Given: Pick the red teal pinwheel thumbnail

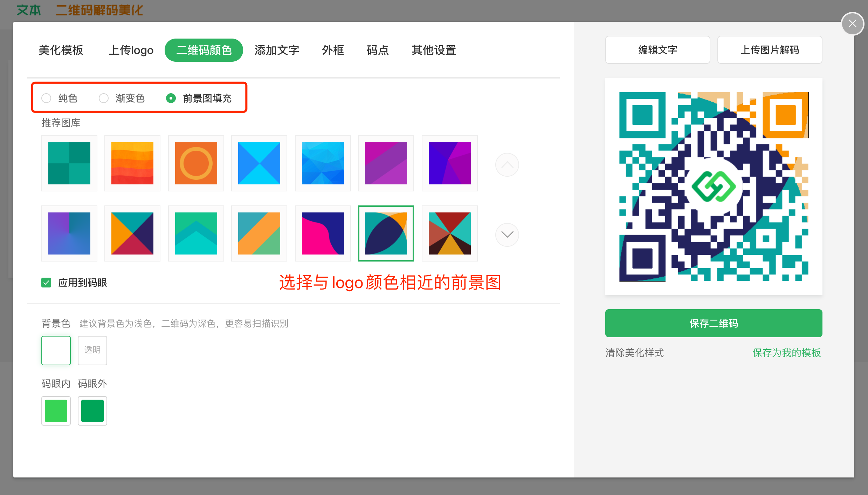Looking at the screenshot, I should click(x=450, y=233).
